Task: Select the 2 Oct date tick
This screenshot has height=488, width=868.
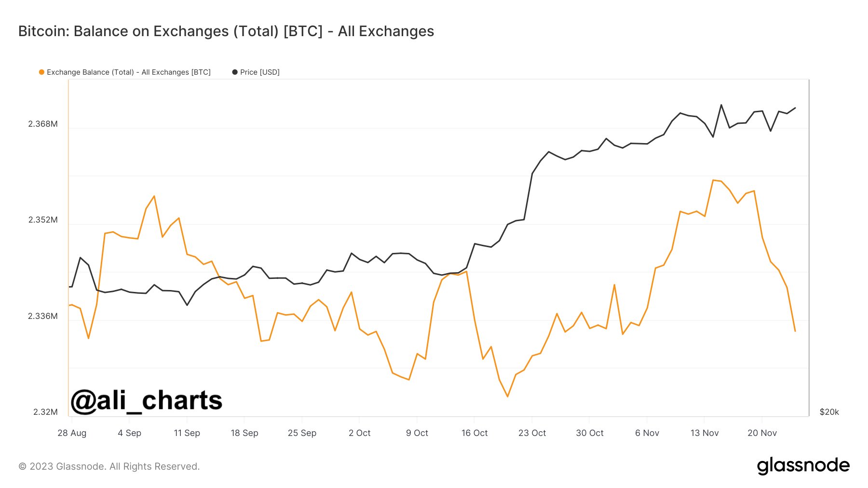Action: click(360, 433)
